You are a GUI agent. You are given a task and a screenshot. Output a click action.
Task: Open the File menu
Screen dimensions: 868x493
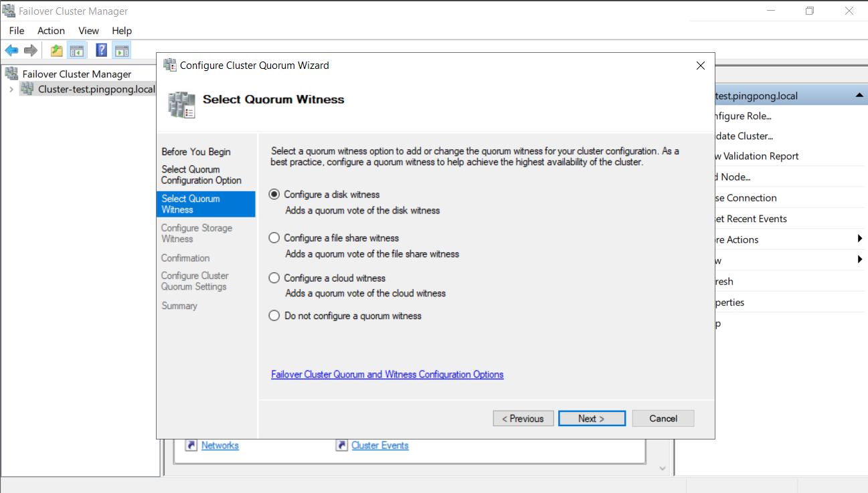coord(17,31)
